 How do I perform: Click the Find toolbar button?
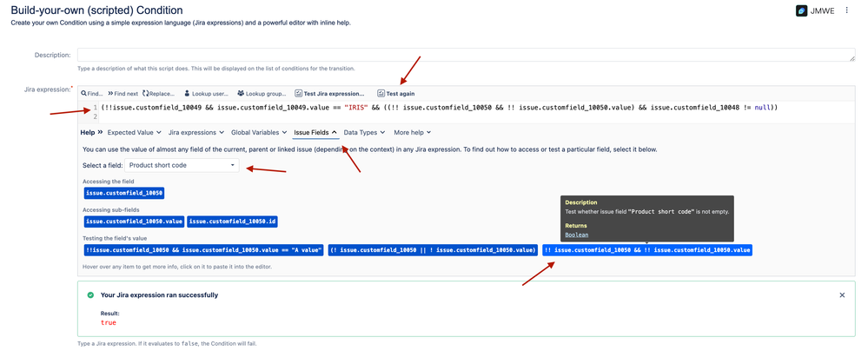click(92, 94)
